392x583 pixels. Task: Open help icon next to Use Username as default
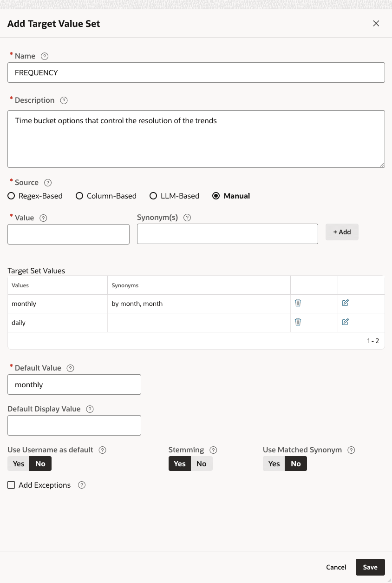(103, 450)
